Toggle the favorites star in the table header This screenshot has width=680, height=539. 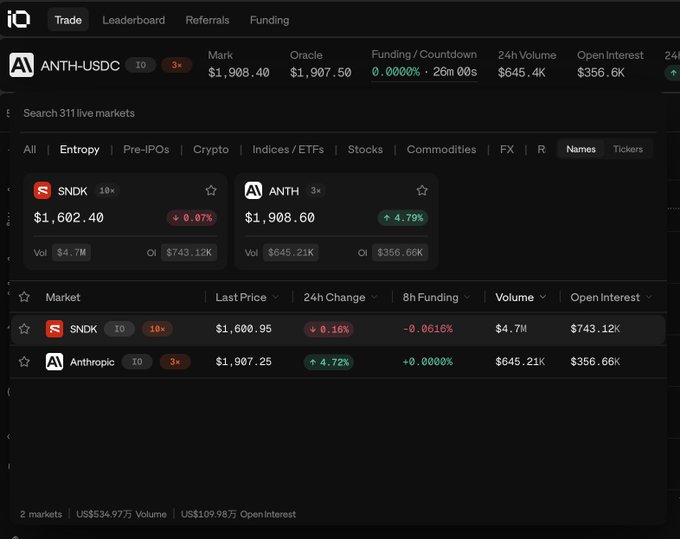pyautogui.click(x=24, y=297)
